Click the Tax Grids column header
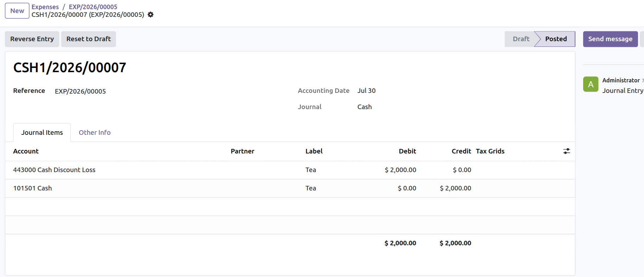This screenshot has height=277, width=644. (x=490, y=151)
